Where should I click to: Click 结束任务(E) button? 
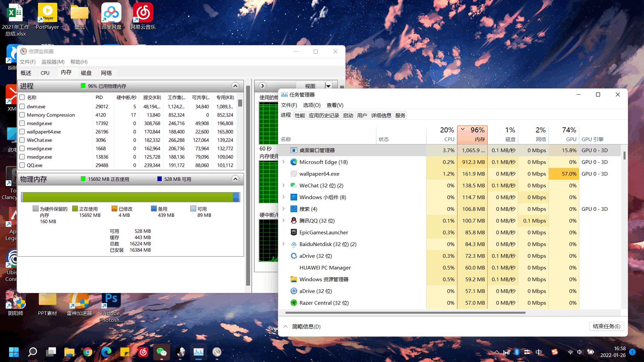click(x=606, y=326)
